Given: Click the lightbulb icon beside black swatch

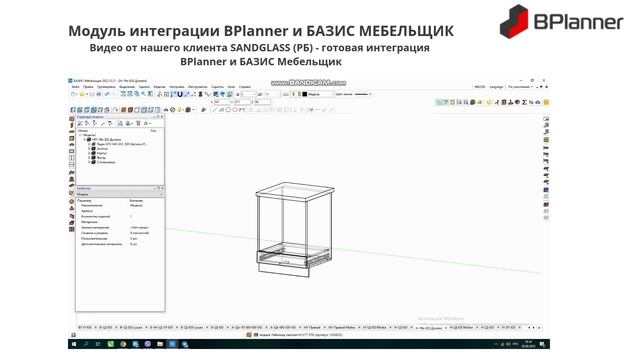Looking at the screenshot, I should (x=293, y=94).
